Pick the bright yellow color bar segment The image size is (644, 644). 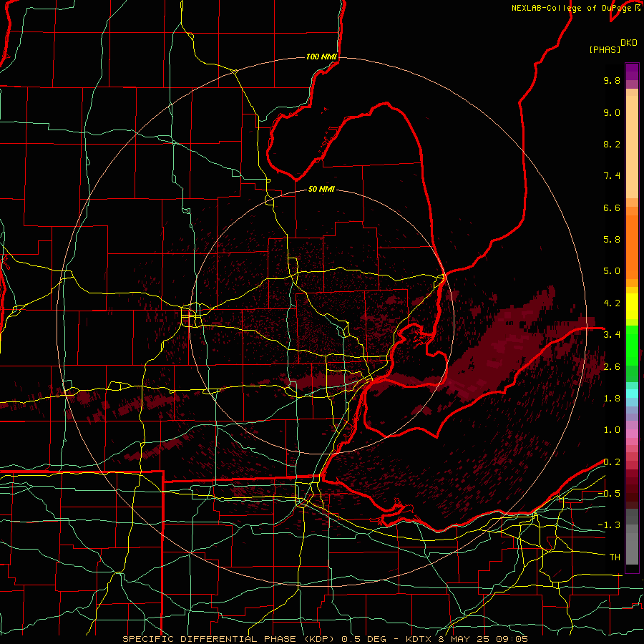pyautogui.click(x=632, y=306)
